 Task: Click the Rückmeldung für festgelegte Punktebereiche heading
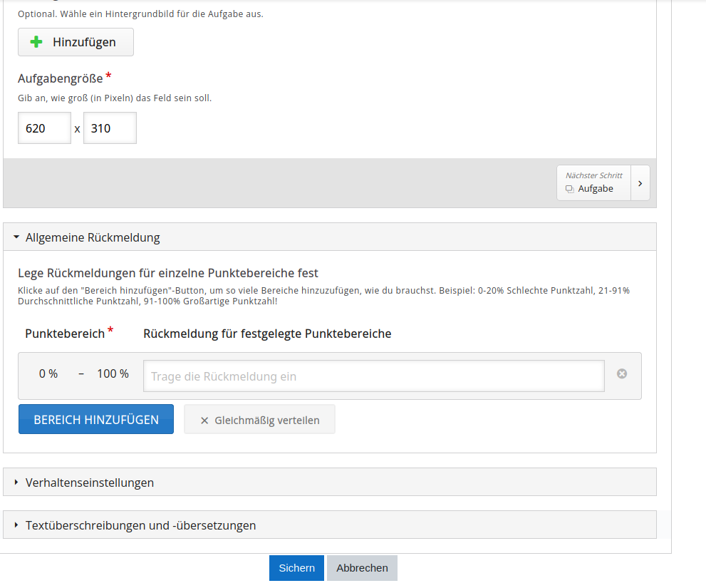[x=267, y=334]
